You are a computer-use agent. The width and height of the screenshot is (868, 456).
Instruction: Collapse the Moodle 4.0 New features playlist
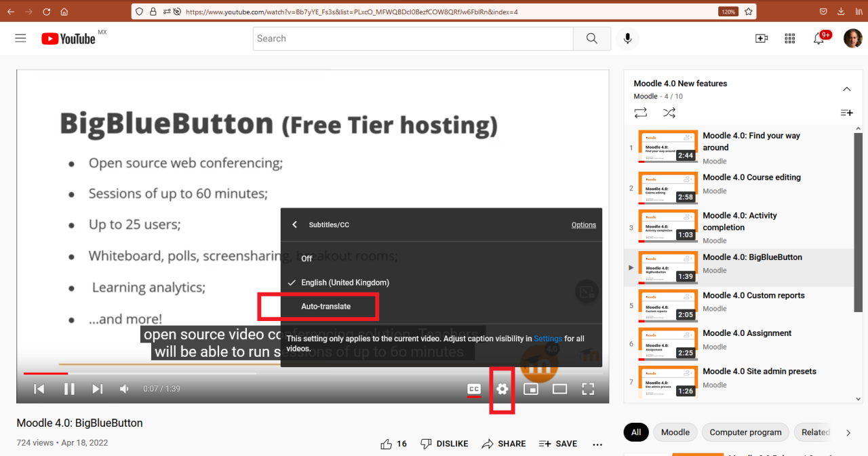point(846,89)
